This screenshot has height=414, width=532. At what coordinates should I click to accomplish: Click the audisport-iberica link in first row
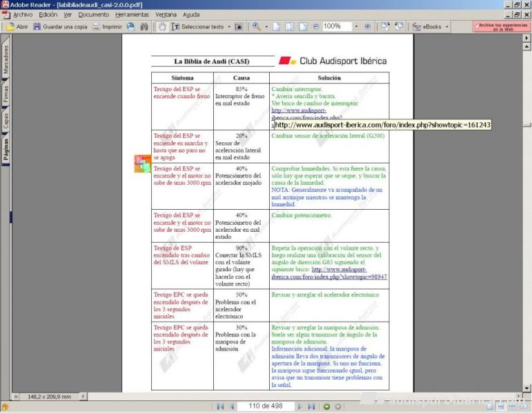[299, 110]
